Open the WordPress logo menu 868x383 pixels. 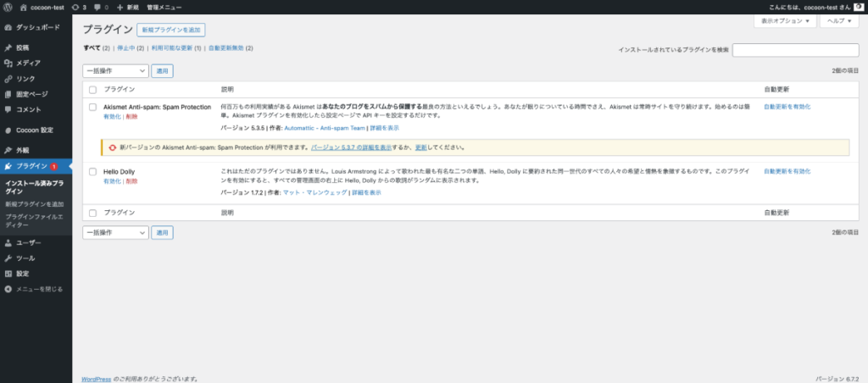pyautogui.click(x=8, y=7)
